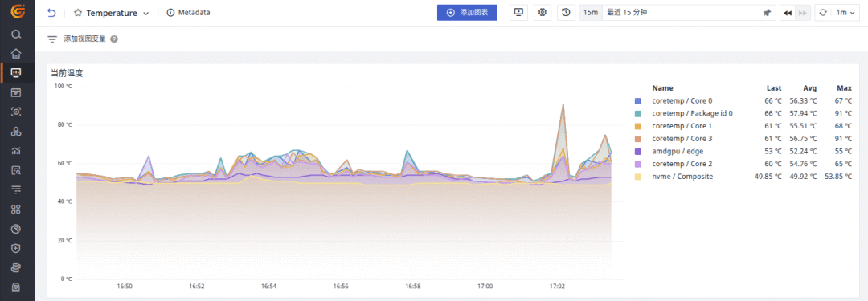Toggle coretemp / Core 1 color swatch
Screen dimensions: 868x301
(x=637, y=126)
